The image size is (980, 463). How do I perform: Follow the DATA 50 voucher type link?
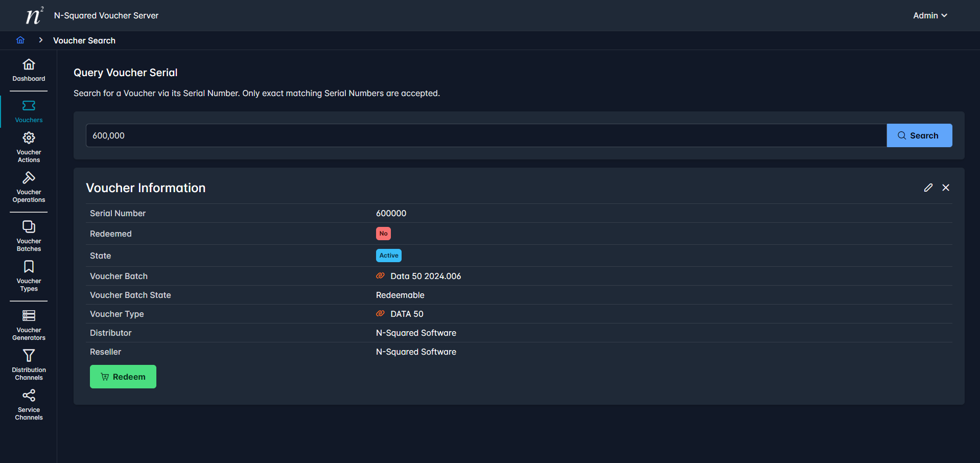point(406,314)
